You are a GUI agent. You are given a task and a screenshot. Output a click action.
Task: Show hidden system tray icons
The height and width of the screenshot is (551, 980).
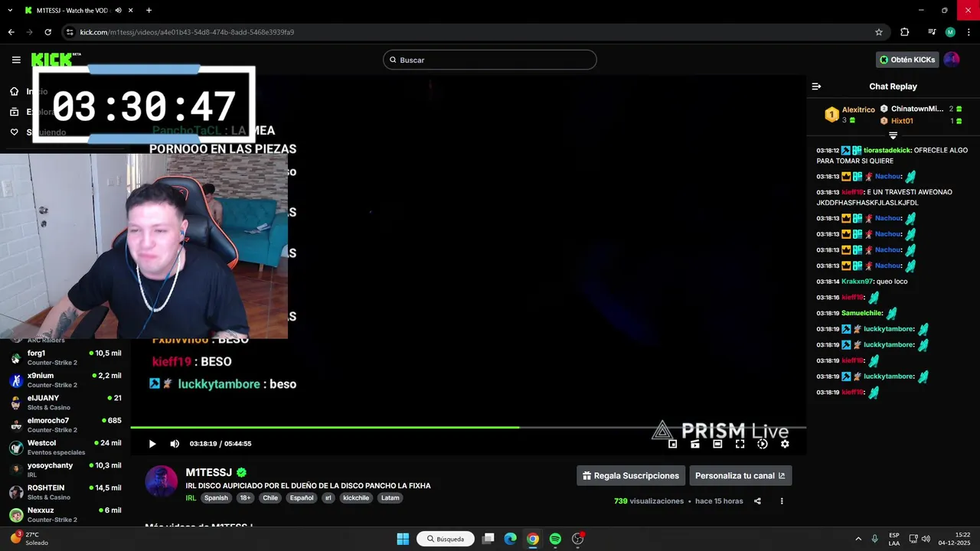858,539
